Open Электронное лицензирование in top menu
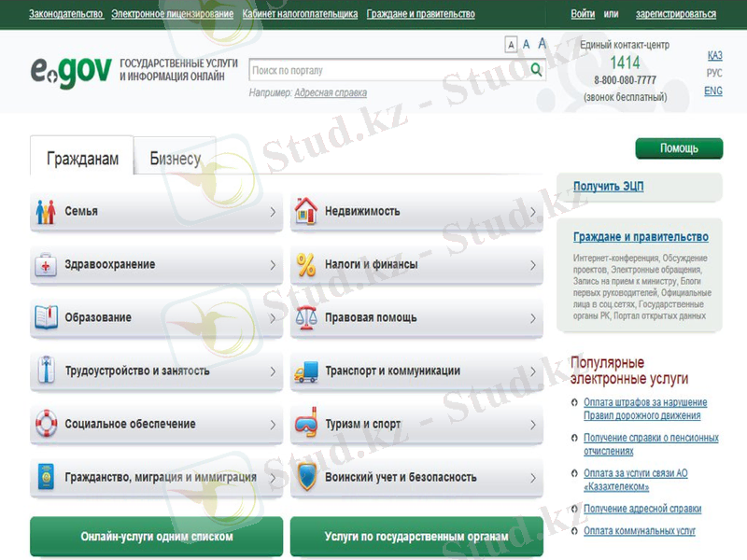Image resolution: width=747 pixels, height=560 pixels. pyautogui.click(x=172, y=14)
